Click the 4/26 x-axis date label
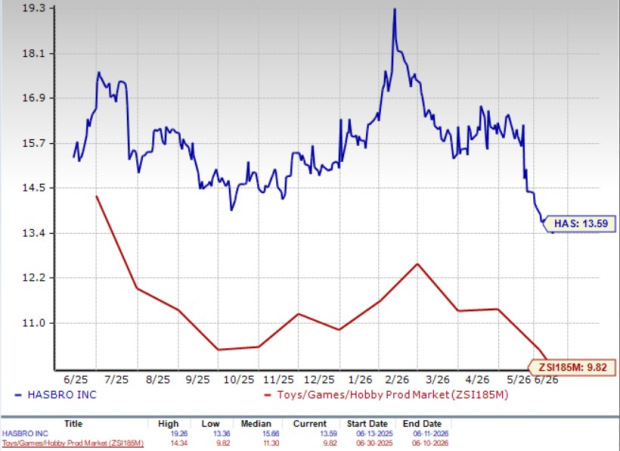The height and width of the screenshot is (451, 620). tap(477, 380)
